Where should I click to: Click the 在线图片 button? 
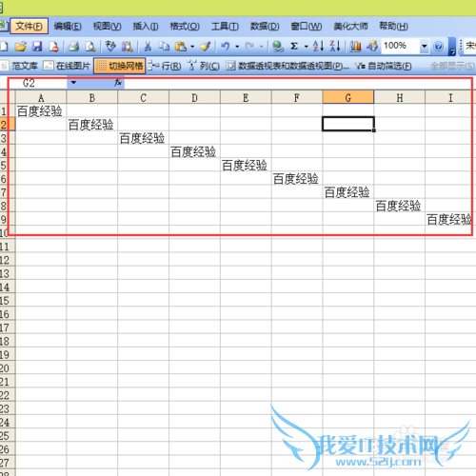67,66
